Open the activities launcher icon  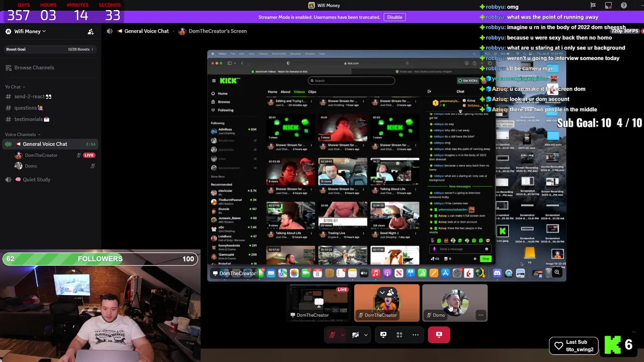(399, 335)
